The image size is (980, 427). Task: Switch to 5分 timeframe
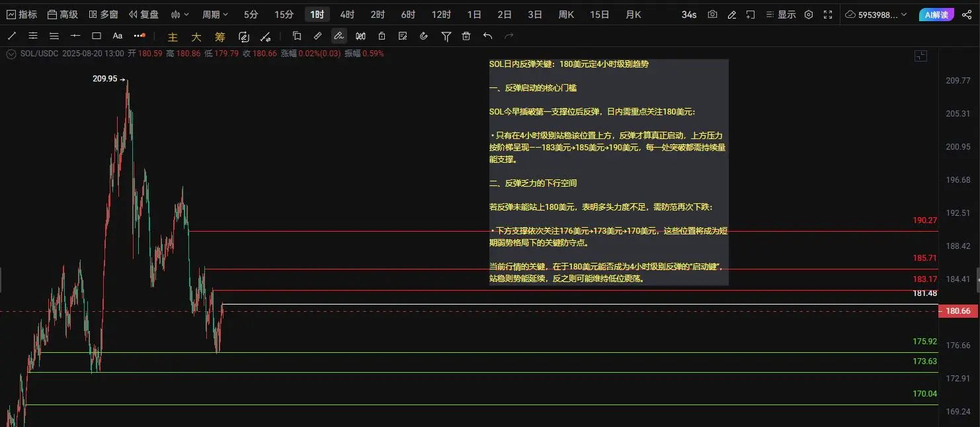point(251,14)
